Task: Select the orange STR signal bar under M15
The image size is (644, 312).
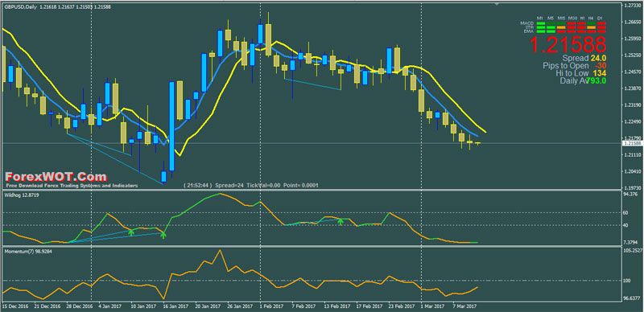Action: point(561,27)
